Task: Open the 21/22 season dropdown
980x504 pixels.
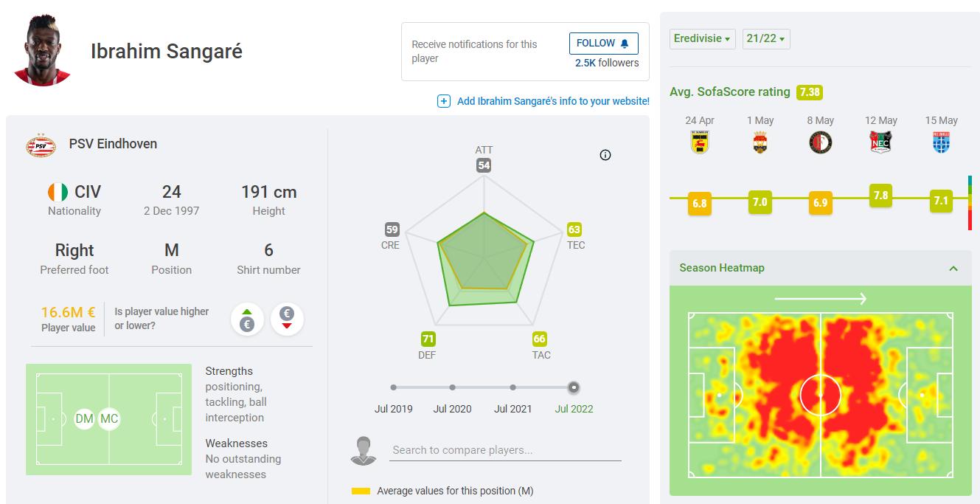Action: (x=765, y=38)
